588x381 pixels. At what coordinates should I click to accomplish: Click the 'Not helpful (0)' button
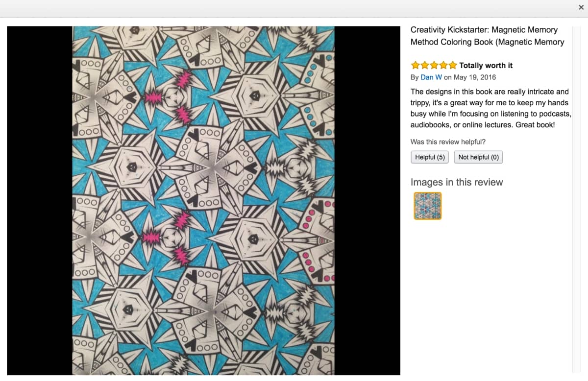478,157
